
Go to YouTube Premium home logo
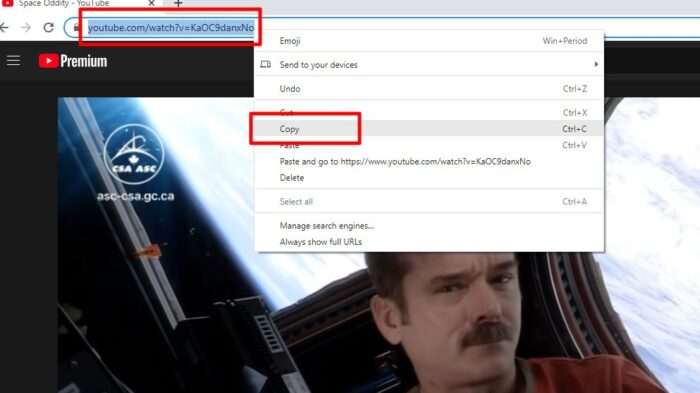click(x=73, y=61)
